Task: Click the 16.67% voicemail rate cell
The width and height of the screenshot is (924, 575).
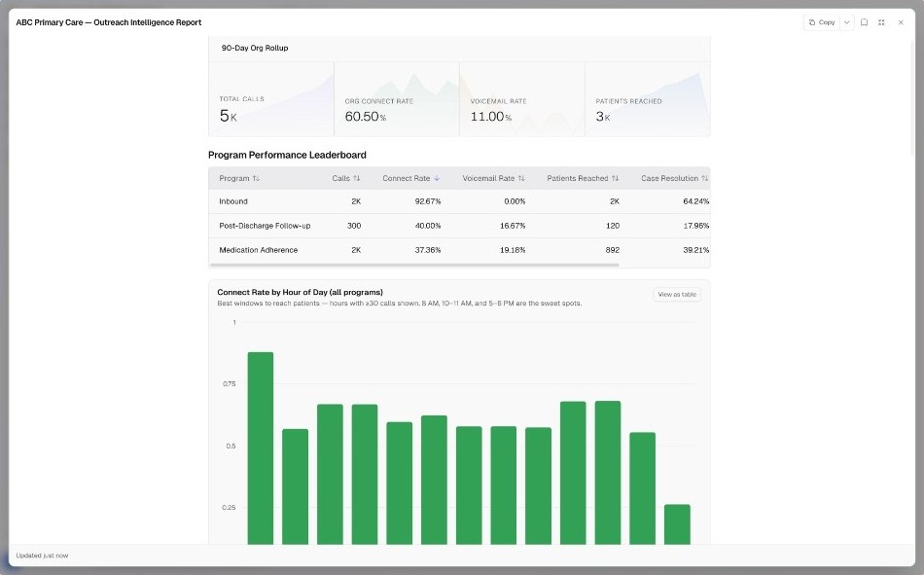Action: click(512, 226)
